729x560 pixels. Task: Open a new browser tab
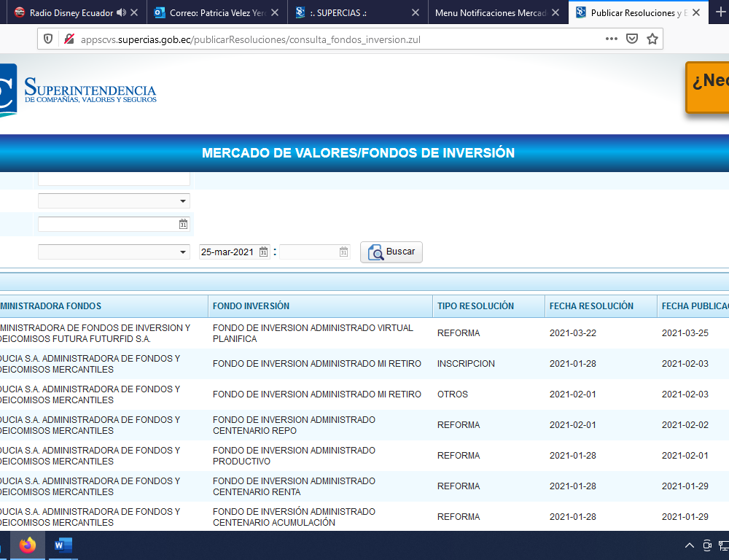pos(720,12)
